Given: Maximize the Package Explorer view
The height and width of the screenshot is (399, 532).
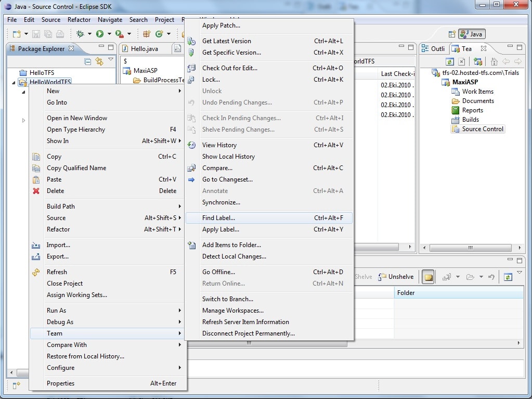Looking at the screenshot, I should point(111,47).
